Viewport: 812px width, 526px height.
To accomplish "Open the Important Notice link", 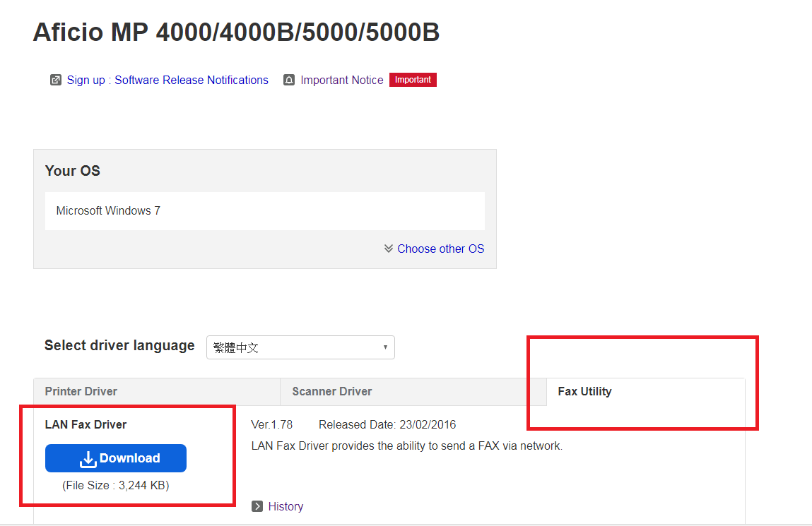I will [x=342, y=80].
